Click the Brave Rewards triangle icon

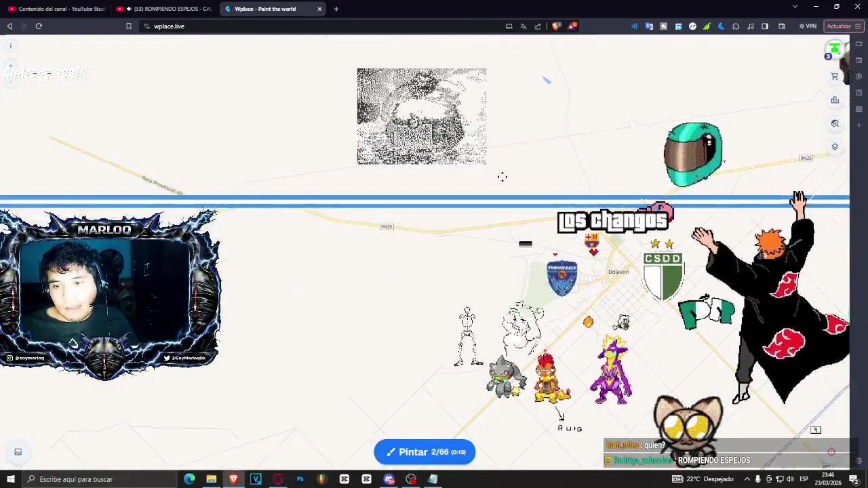click(x=572, y=26)
